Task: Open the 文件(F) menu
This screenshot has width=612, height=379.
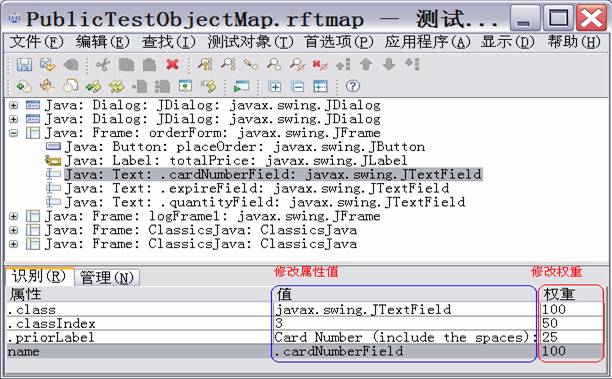Action: point(36,42)
